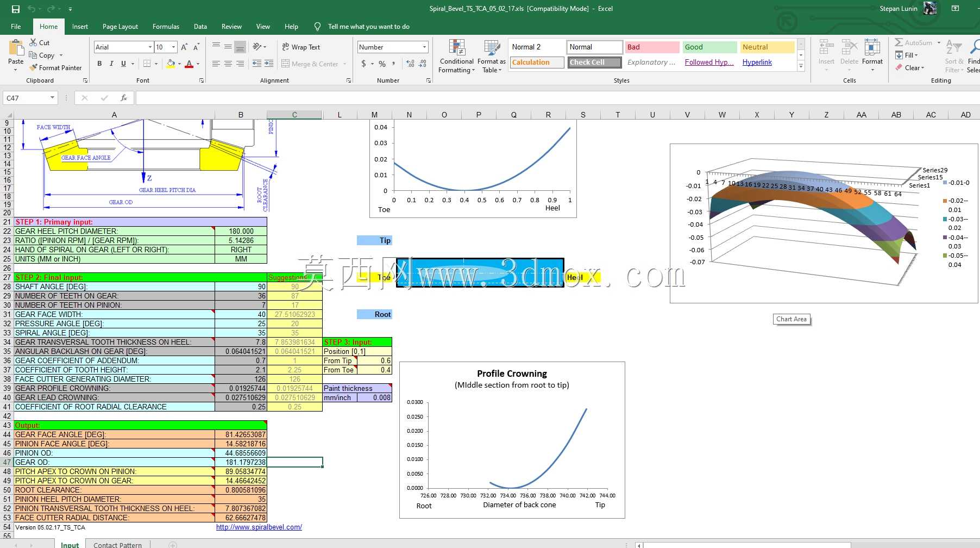Click Increase Decimal icon
This screenshot has width=980, height=548.
tap(410, 64)
